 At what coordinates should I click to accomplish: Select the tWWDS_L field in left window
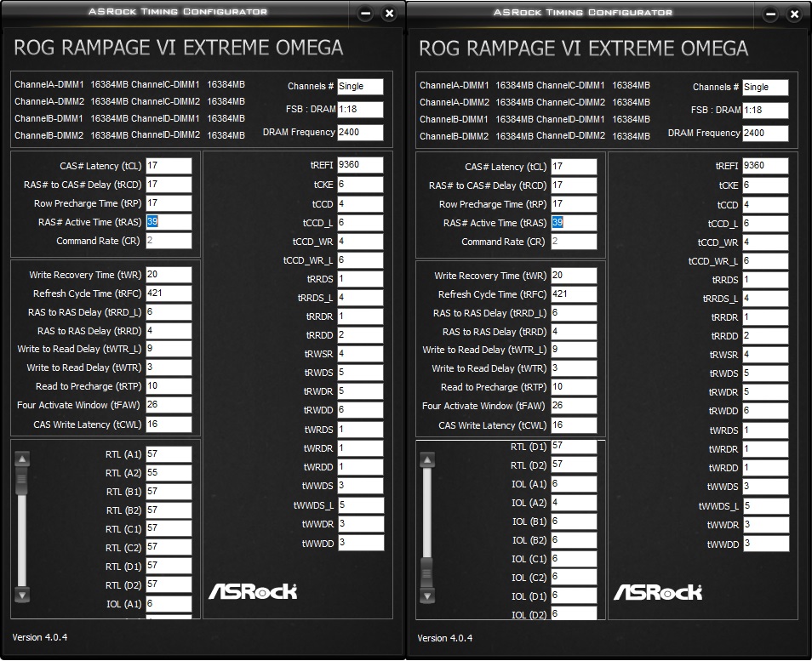[x=361, y=504]
